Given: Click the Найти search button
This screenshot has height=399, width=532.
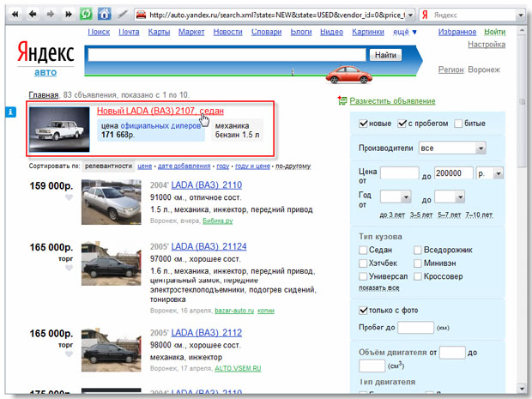Looking at the screenshot, I should [385, 55].
